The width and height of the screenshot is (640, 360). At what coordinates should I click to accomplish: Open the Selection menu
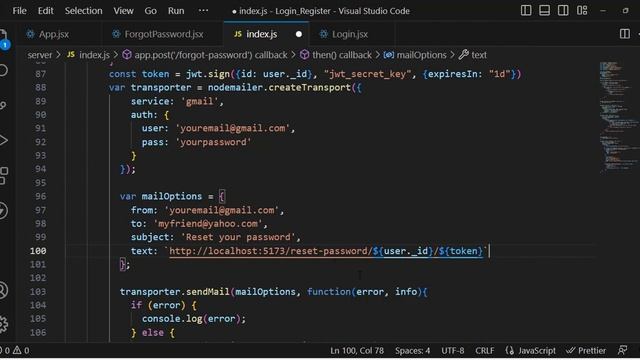pyautogui.click(x=83, y=11)
